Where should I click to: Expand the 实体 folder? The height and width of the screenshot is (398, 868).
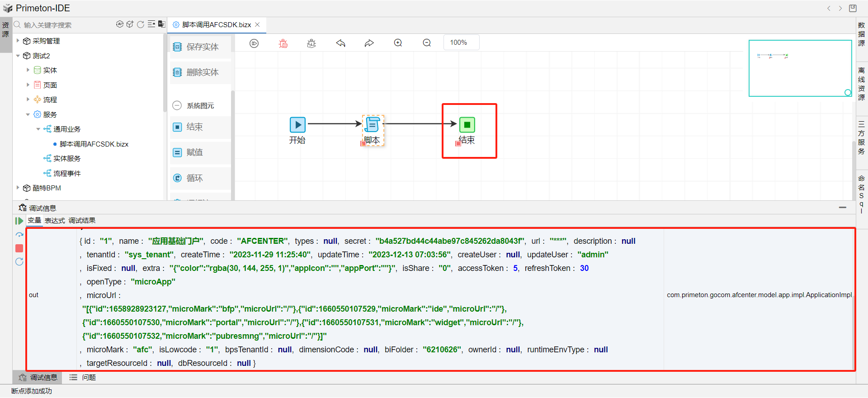pyautogui.click(x=28, y=70)
